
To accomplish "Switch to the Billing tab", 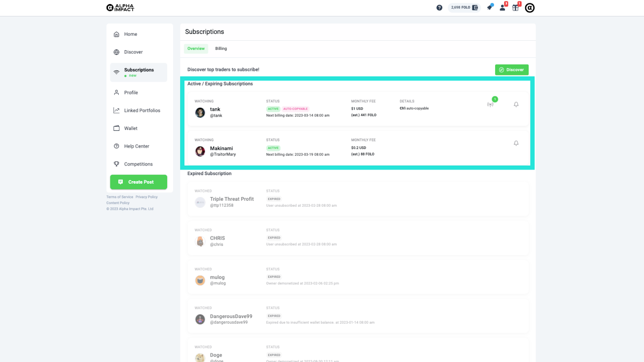I will [221, 49].
